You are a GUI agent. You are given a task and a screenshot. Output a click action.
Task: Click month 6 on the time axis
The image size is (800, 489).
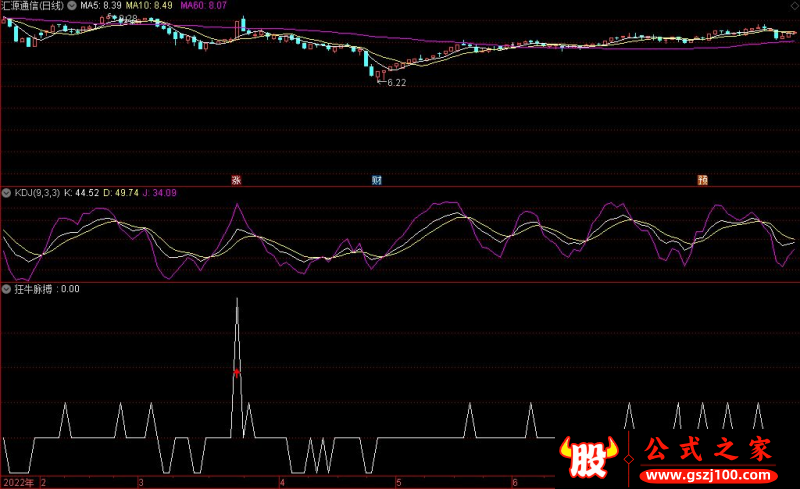point(515,482)
